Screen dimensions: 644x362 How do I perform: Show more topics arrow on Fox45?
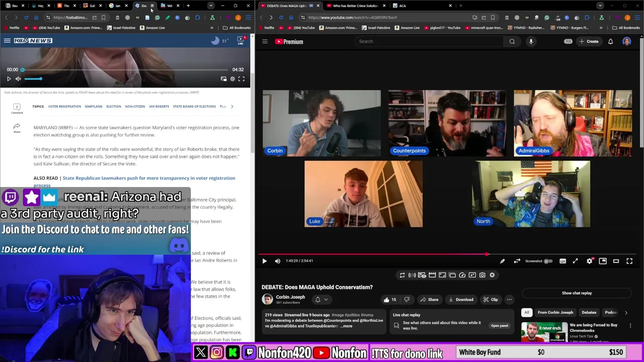(x=232, y=107)
